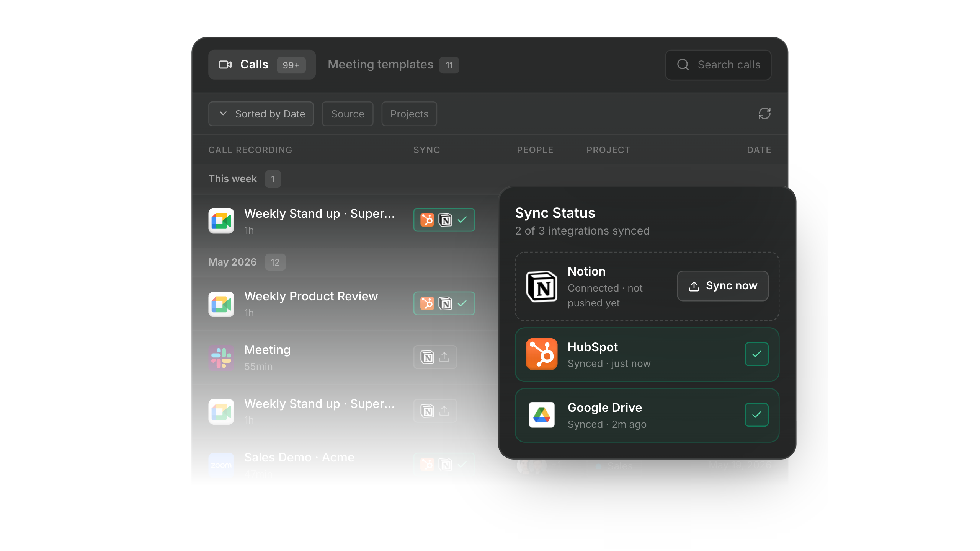Click the PROJECT column header
Image resolution: width=980 pixels, height=551 pixels.
click(608, 150)
